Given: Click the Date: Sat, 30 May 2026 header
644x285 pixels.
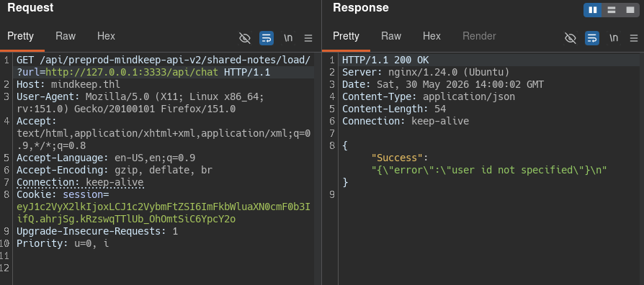Looking at the screenshot, I should [x=443, y=85].
